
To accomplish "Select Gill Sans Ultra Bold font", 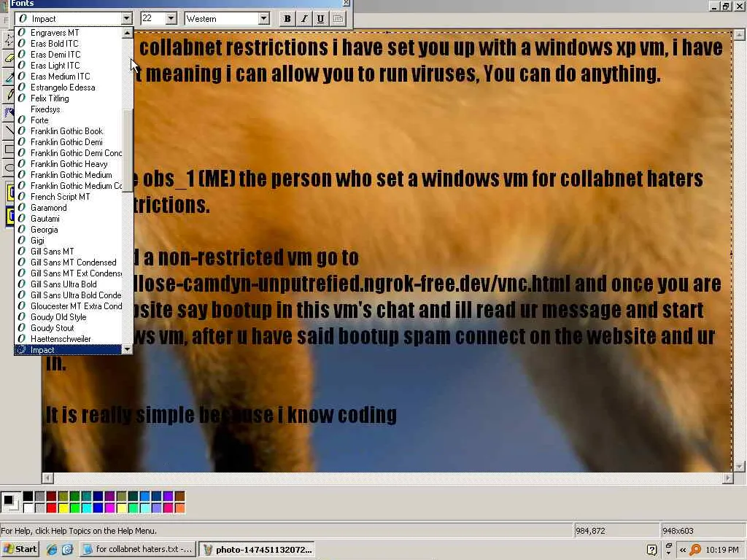I will (x=68, y=284).
